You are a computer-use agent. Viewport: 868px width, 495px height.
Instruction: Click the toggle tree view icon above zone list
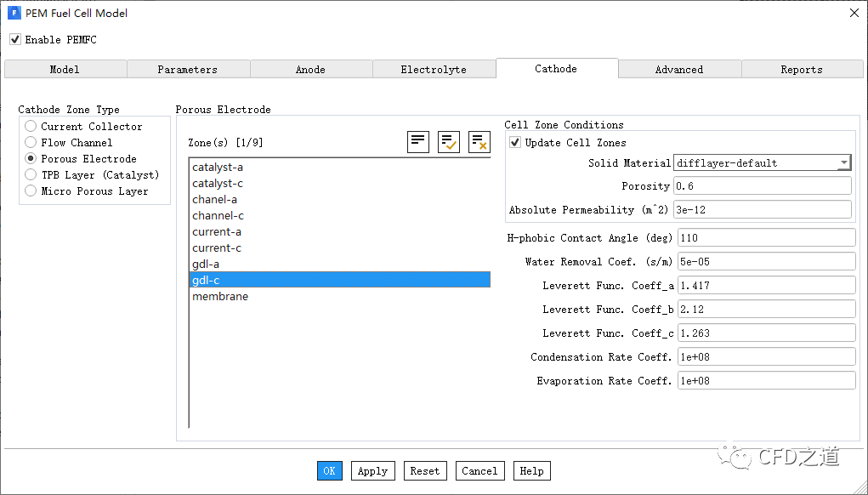(417, 142)
